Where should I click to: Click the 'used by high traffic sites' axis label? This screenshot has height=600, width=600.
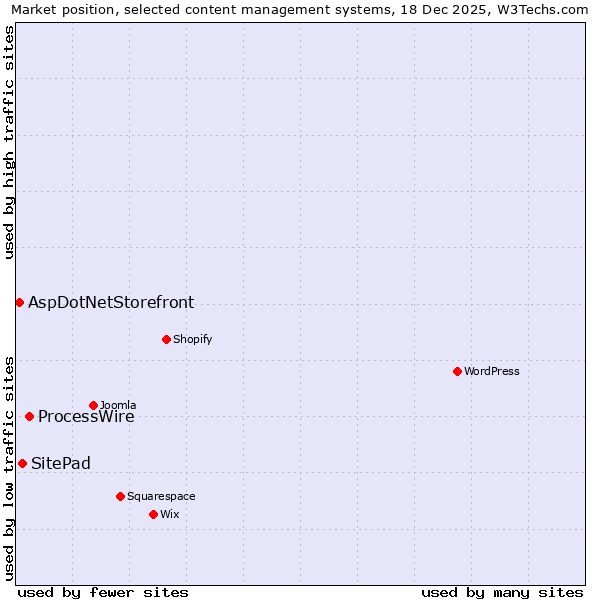click(x=9, y=142)
